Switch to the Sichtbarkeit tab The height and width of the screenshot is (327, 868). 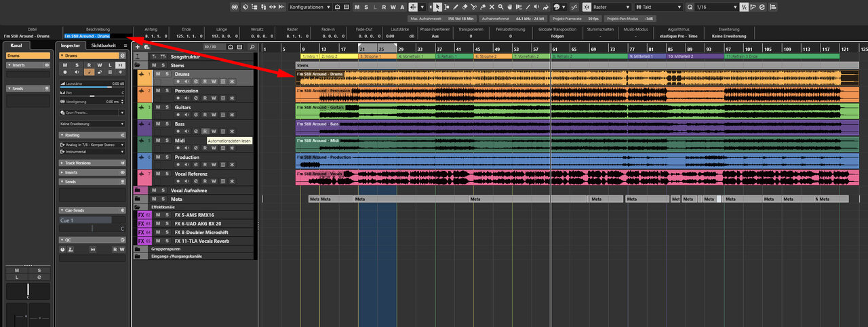104,45
